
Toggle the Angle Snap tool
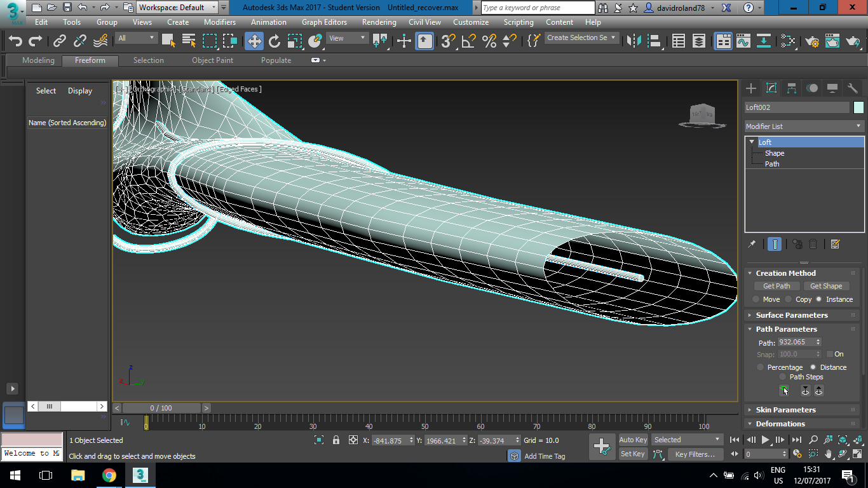[468, 41]
